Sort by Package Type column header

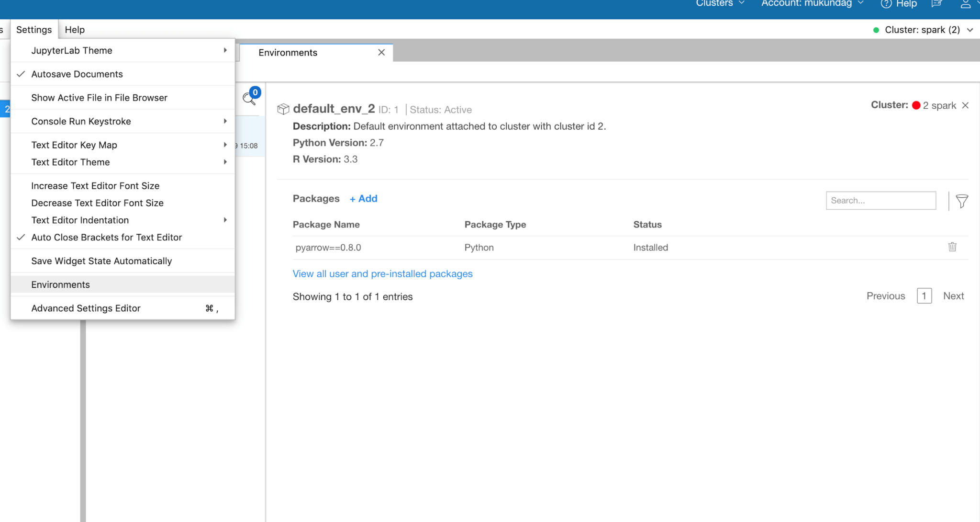[x=495, y=224]
